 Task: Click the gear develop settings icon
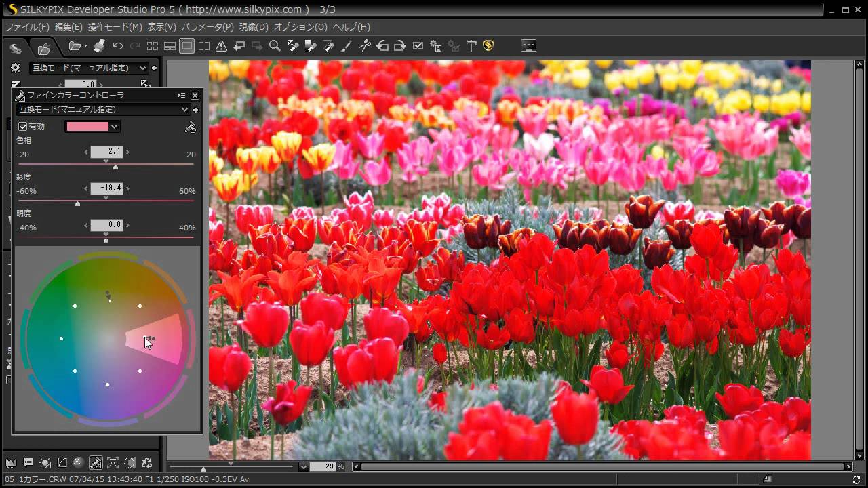436,46
